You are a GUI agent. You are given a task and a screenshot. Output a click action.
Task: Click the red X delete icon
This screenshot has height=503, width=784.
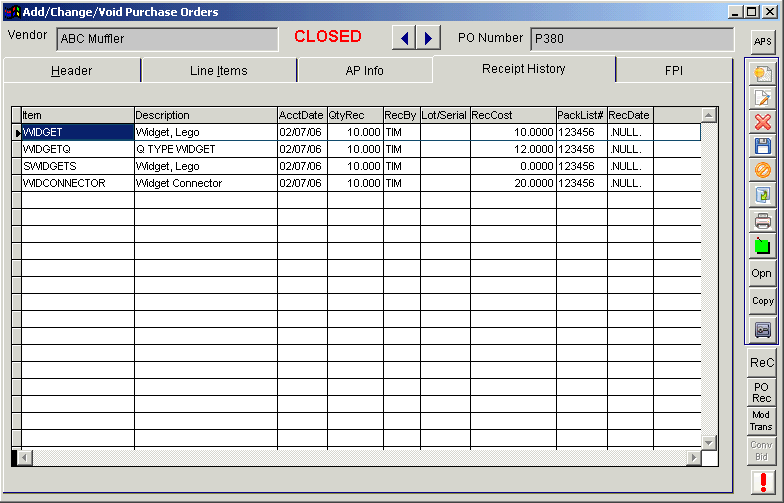click(x=762, y=122)
